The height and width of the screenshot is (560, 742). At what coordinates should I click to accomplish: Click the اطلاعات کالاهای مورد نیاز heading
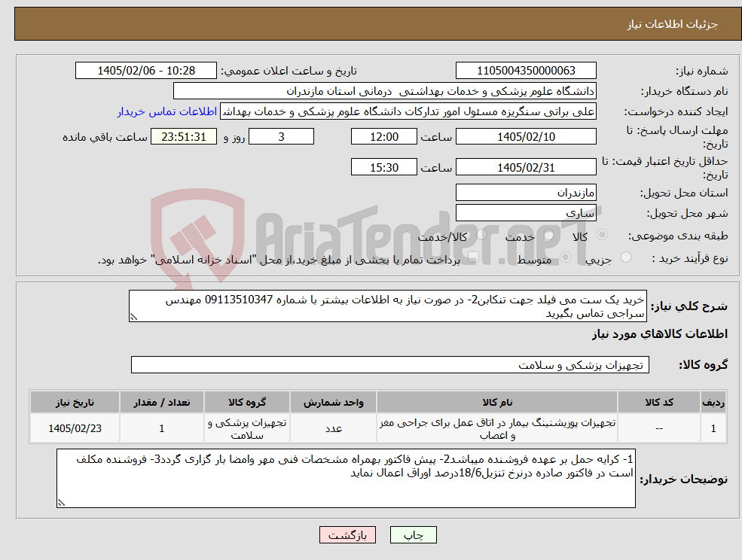point(660,334)
